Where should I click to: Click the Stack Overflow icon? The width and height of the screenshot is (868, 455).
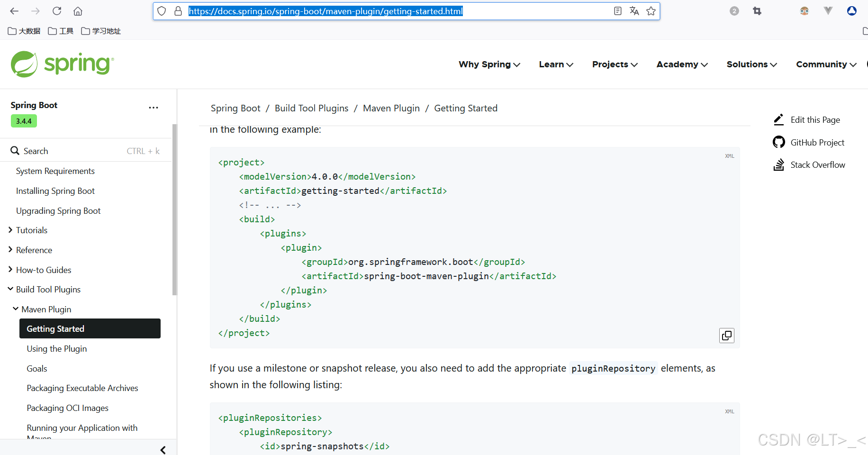[779, 164]
